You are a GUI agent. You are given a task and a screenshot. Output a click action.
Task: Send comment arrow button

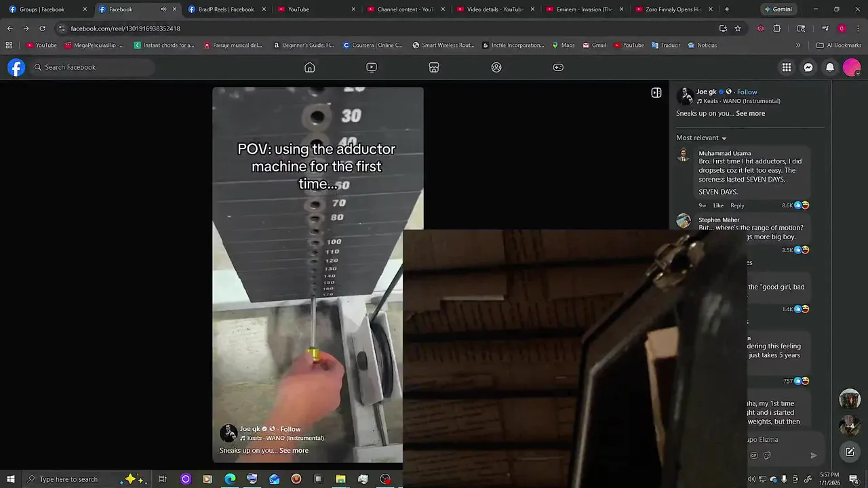click(x=814, y=455)
